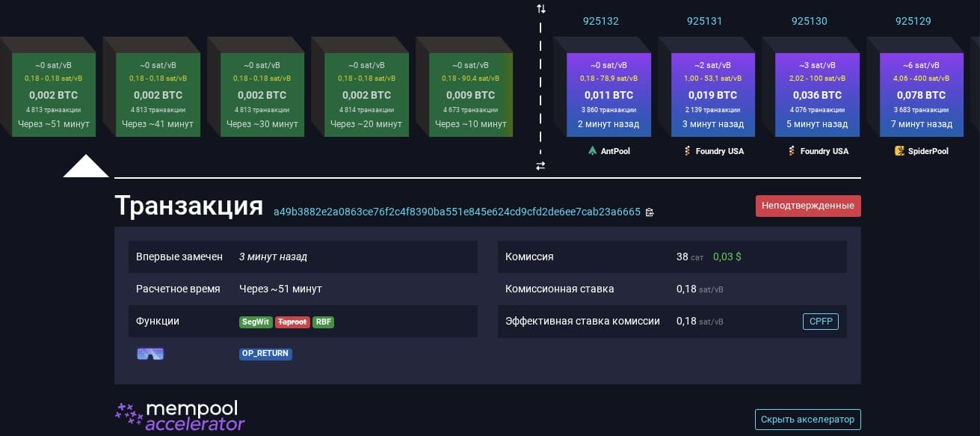Click the Foundry USA icon under block 925130
Screen dimensions: 980x436
click(791, 151)
